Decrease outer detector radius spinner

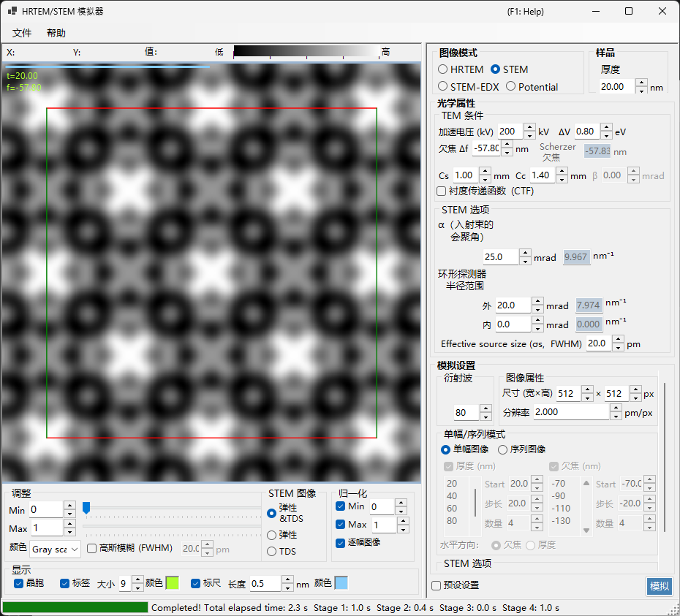coord(537,309)
